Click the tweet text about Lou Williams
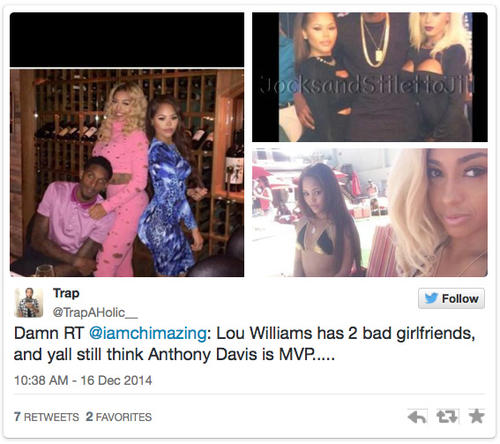 [244, 344]
